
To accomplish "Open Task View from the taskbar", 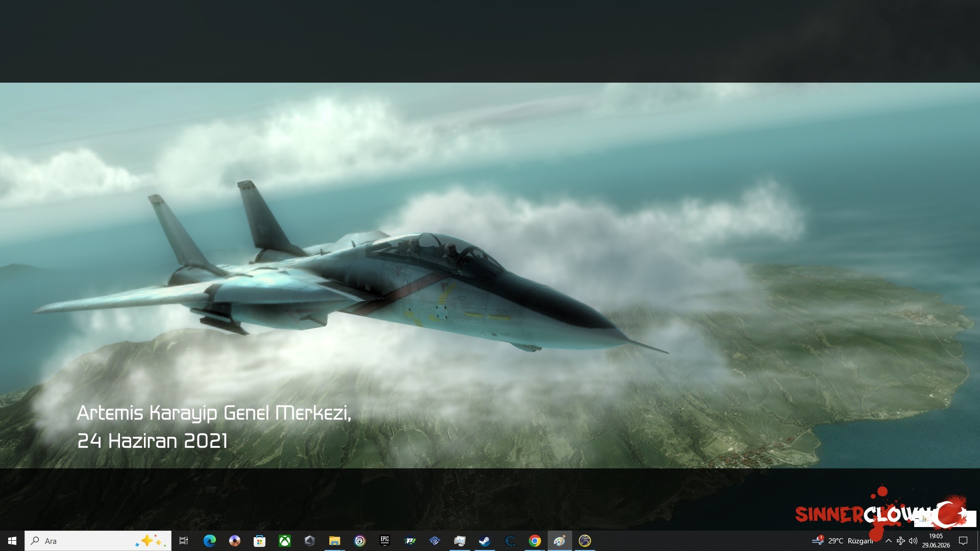I will tap(184, 541).
